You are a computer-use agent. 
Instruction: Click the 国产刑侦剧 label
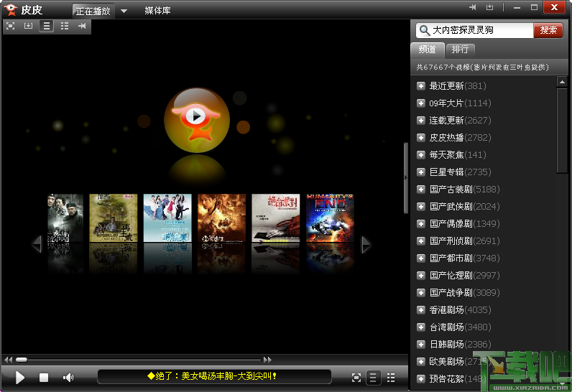tap(451, 241)
